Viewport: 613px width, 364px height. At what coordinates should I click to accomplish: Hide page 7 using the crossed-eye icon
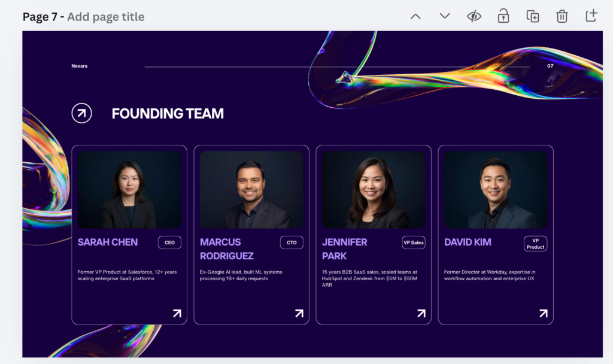tap(473, 16)
